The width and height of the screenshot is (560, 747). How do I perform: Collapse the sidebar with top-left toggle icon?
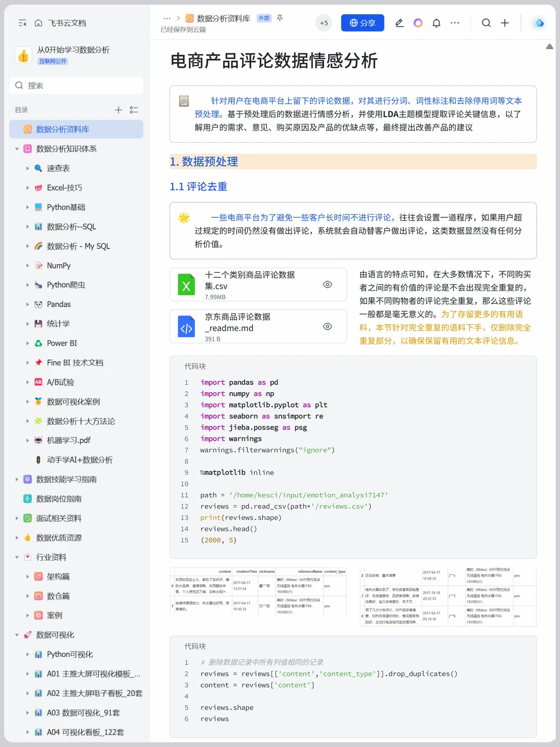22,23
